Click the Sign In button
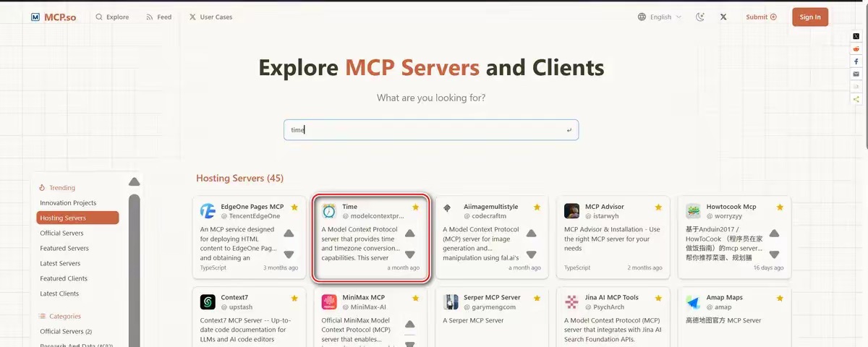This screenshot has width=868, height=347. pos(810,17)
